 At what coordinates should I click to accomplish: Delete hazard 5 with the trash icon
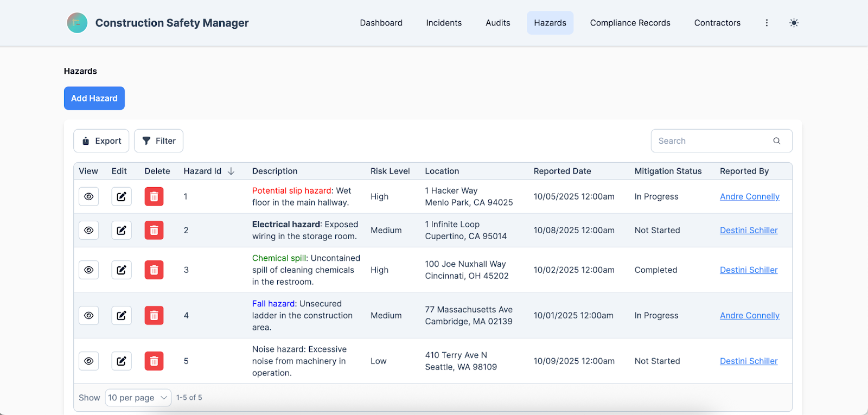[x=154, y=361]
